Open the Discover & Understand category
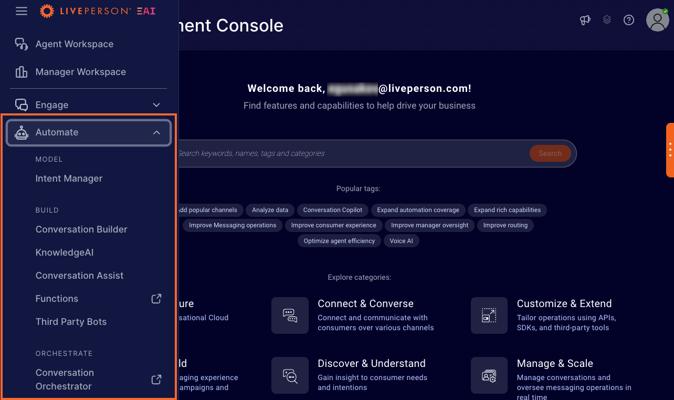Screen dimensions: 674x400 [x=371, y=363]
